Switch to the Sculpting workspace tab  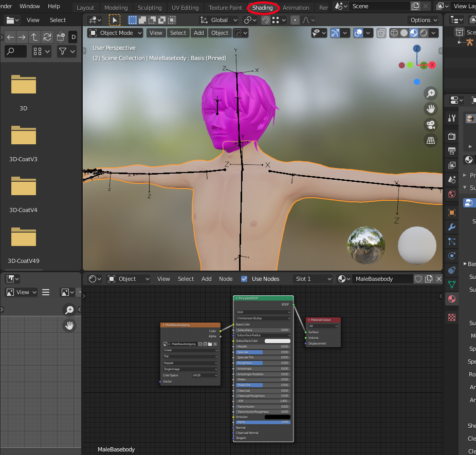pyautogui.click(x=150, y=8)
